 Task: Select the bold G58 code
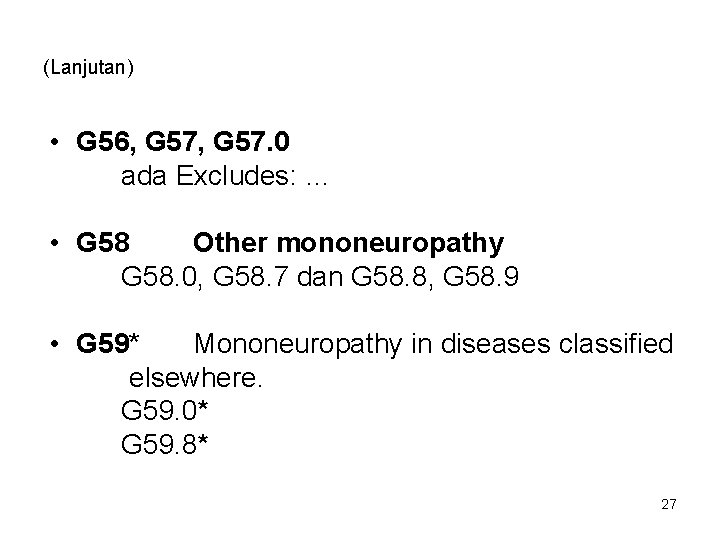pos(103,242)
